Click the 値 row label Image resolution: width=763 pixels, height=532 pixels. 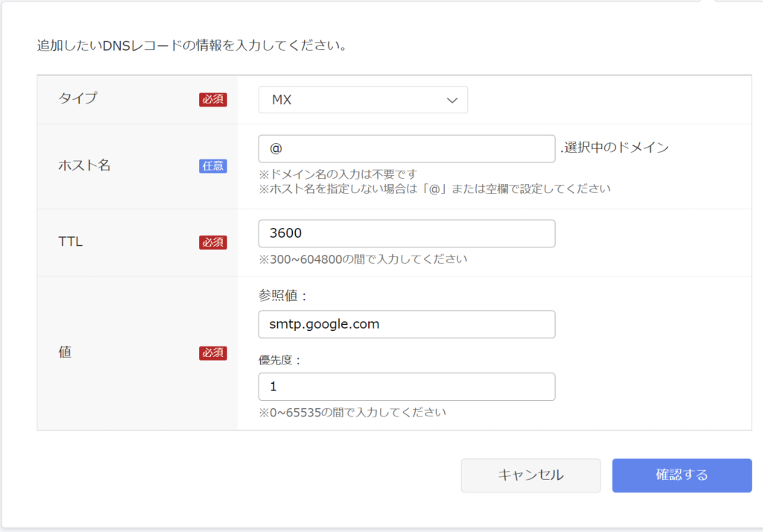[x=65, y=353]
